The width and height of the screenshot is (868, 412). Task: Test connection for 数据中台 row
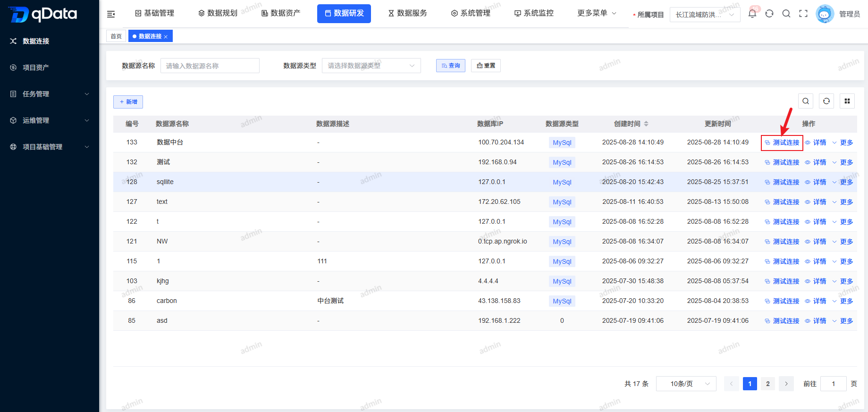pos(782,143)
